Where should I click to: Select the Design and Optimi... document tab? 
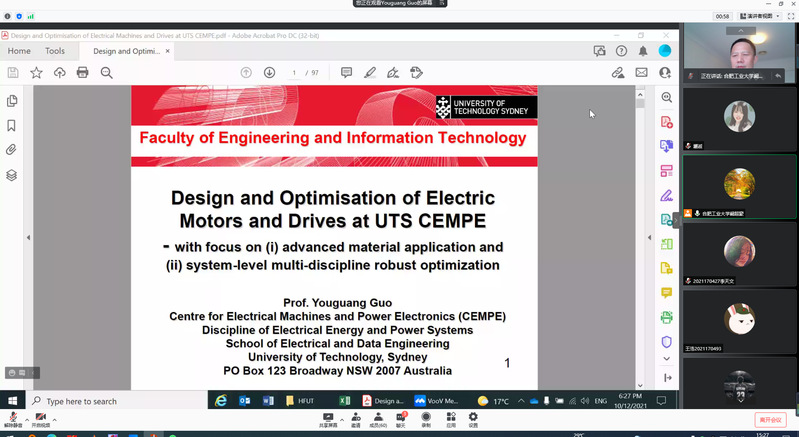tap(126, 51)
